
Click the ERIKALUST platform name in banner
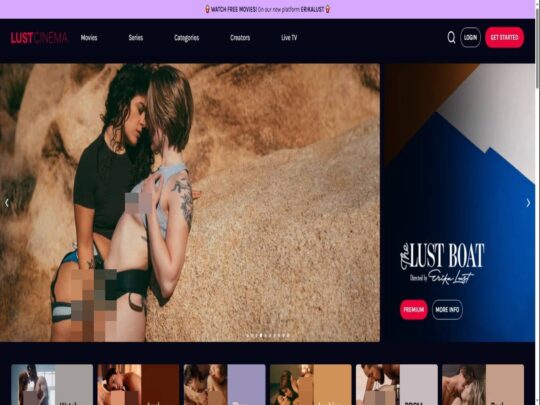pyautogui.click(x=312, y=9)
